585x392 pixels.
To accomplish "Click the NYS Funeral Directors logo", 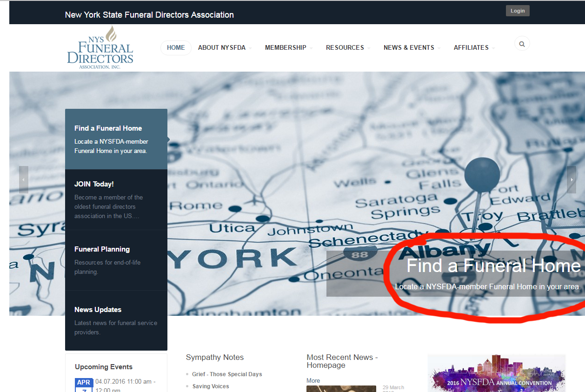I will (100, 47).
